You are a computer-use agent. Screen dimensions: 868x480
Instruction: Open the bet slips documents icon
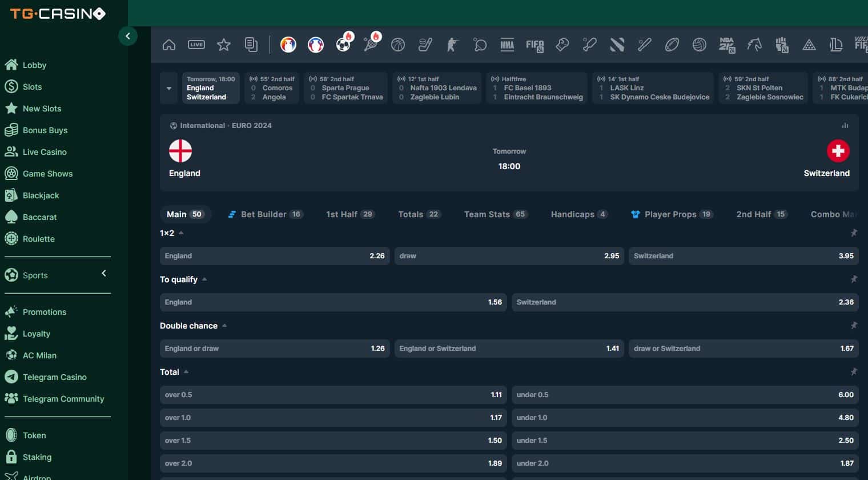[x=251, y=45]
